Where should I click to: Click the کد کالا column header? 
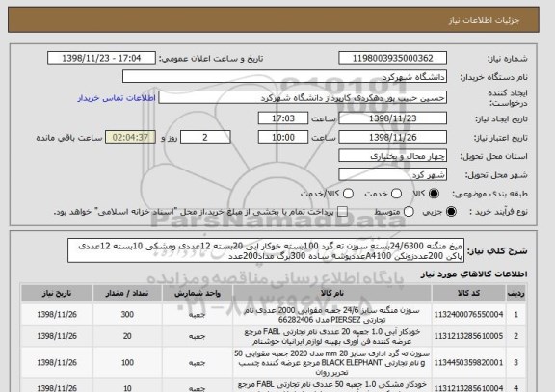[x=468, y=294]
